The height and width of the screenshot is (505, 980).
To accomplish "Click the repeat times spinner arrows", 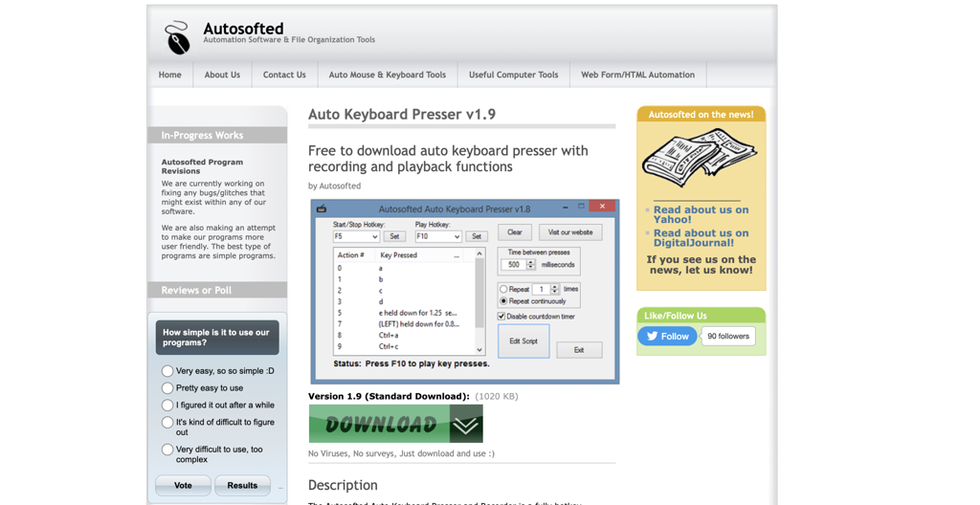I will click(x=554, y=290).
